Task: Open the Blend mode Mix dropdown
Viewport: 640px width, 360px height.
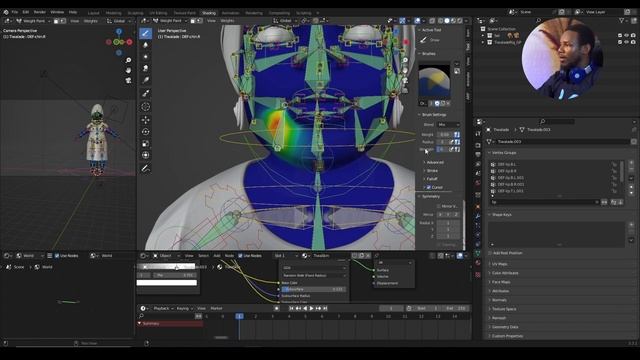Action: pyautogui.click(x=448, y=124)
